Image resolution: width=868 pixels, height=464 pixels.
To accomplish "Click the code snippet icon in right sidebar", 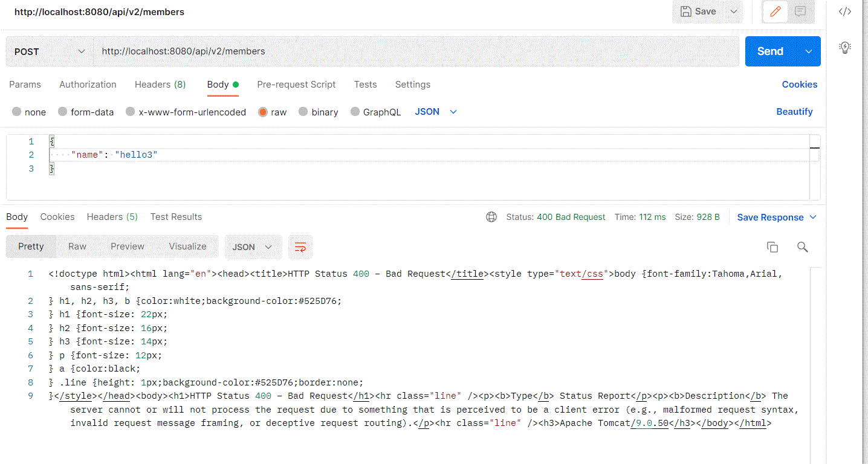I will [845, 11].
